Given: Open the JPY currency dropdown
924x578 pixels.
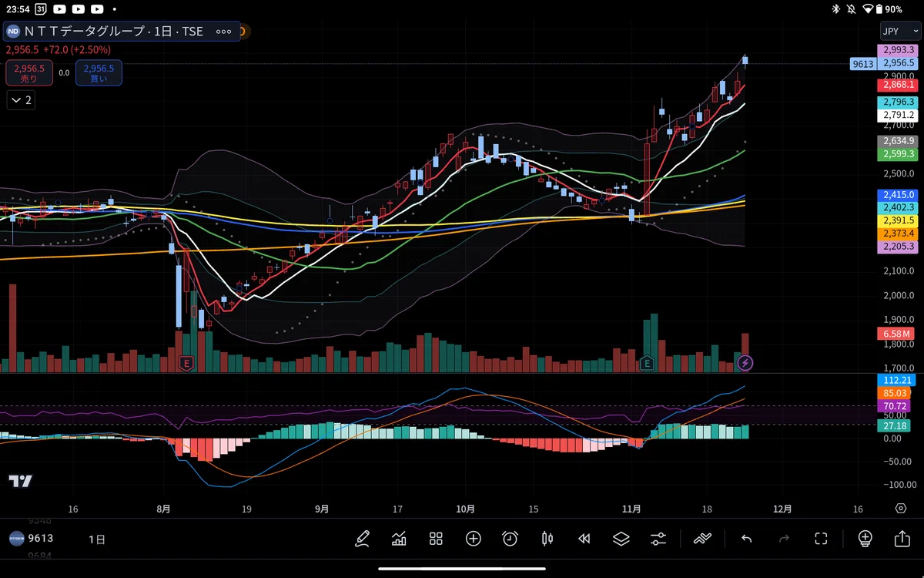Looking at the screenshot, I should click(x=899, y=32).
